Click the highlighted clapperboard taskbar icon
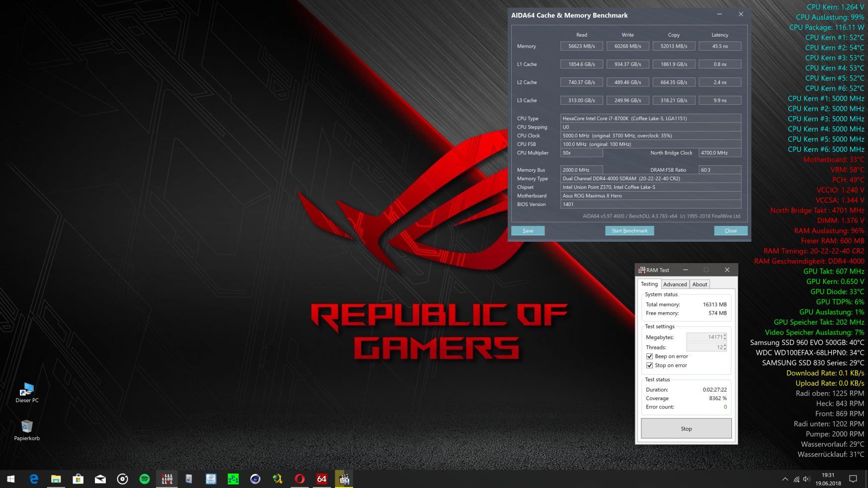 (344, 479)
